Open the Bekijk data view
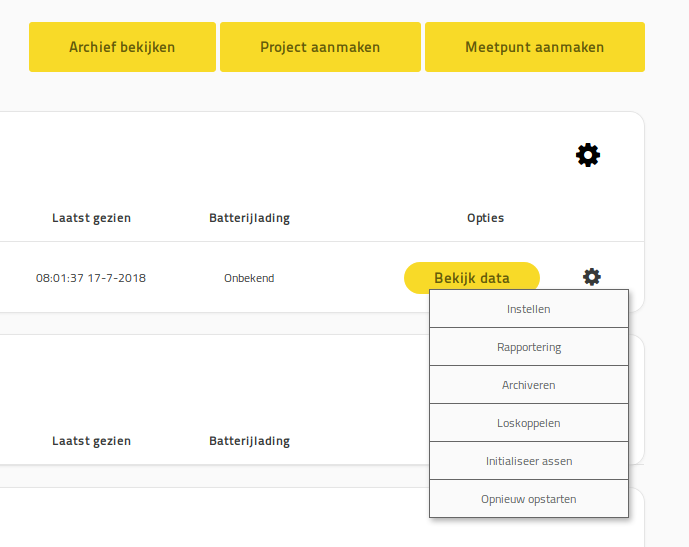 tap(471, 278)
